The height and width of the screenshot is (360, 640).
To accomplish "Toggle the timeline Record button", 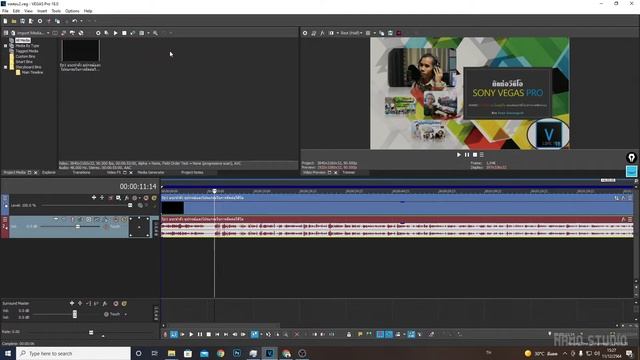I will 165,334.
